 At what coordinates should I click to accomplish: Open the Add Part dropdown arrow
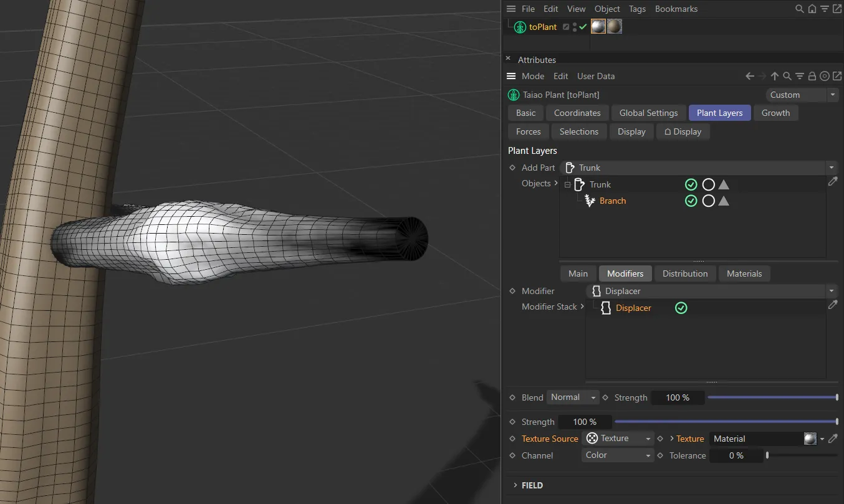832,167
